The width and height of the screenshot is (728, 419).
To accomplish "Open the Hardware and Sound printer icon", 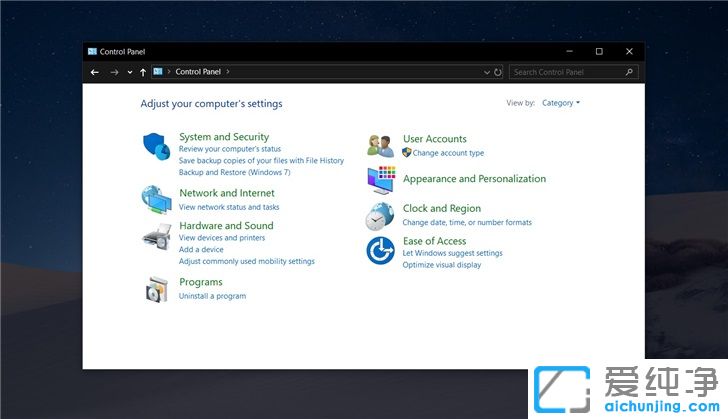I will coord(157,236).
